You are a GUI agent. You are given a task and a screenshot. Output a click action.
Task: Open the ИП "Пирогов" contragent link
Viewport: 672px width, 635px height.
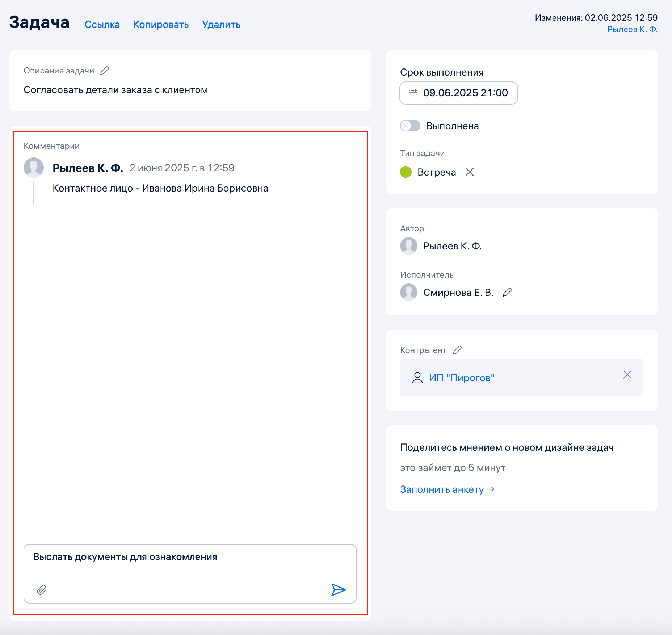462,378
